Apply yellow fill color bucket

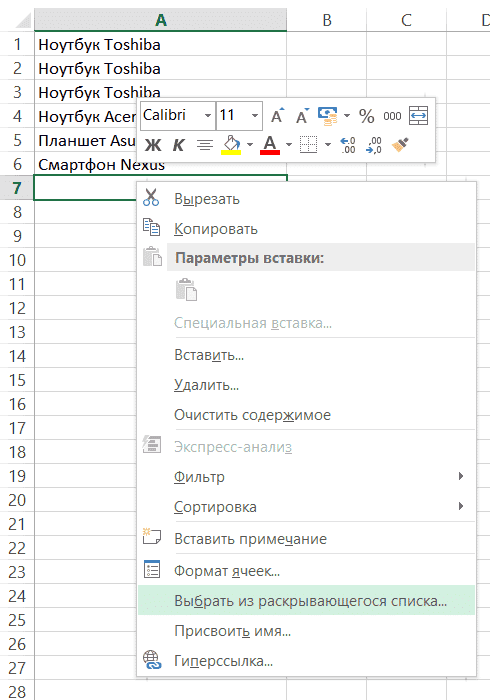coord(231,145)
